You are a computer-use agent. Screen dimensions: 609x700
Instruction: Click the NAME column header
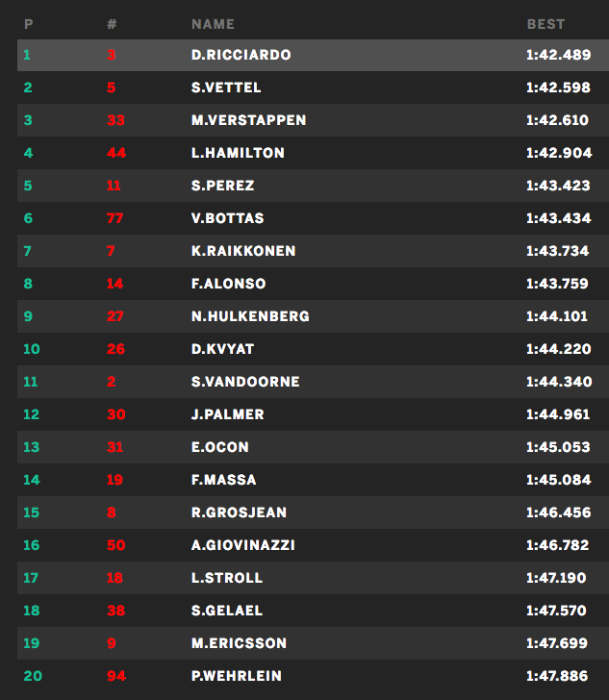(x=213, y=24)
